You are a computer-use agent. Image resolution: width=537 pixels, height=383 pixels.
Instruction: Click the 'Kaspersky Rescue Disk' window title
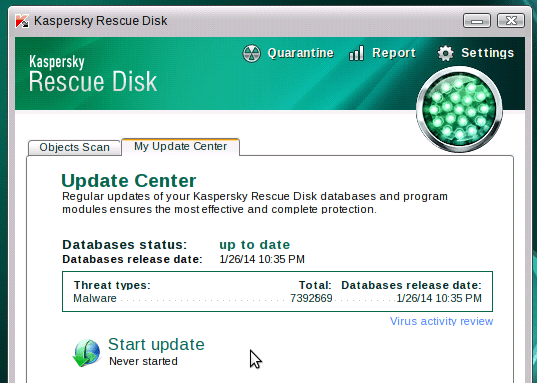click(x=101, y=21)
